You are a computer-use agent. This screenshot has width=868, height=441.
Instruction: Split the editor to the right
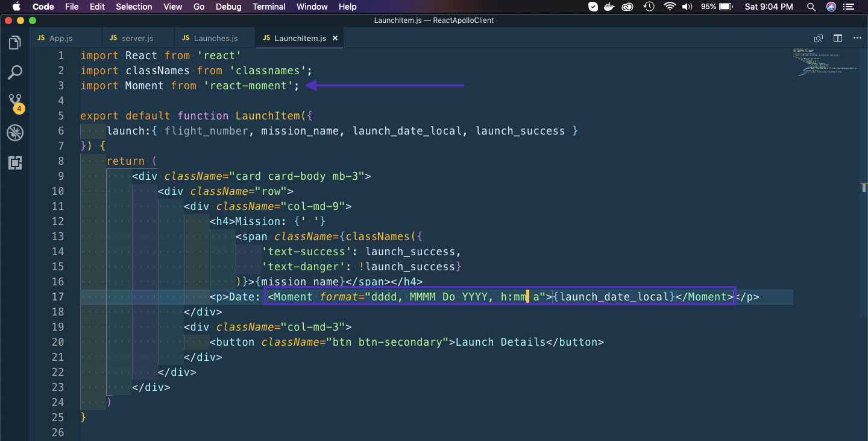click(838, 38)
